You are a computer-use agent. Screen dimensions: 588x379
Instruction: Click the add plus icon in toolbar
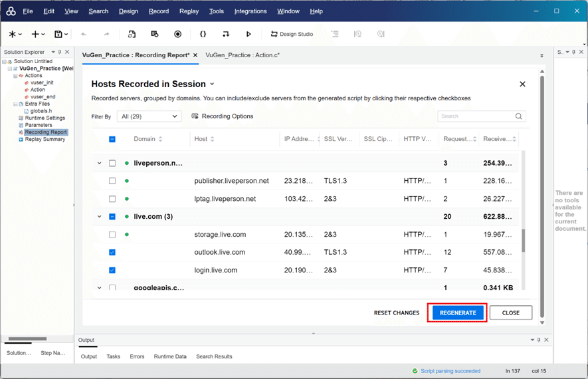[x=35, y=34]
